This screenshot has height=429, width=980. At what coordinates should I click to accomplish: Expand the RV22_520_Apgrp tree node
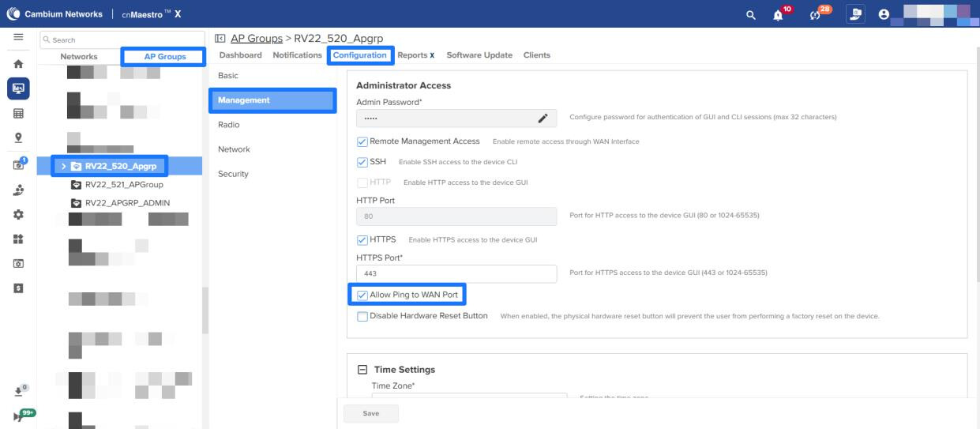tap(63, 166)
